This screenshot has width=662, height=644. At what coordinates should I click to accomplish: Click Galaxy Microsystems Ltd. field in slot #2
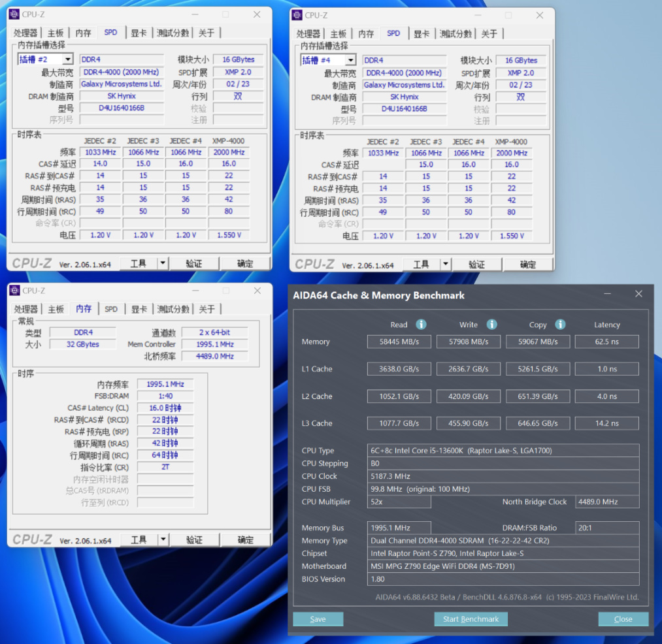pyautogui.click(x=122, y=84)
